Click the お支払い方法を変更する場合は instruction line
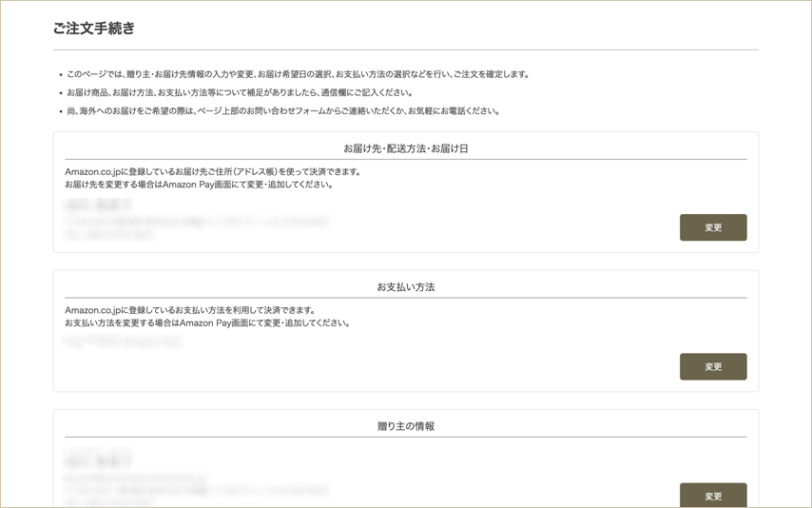The height and width of the screenshot is (508, 812). (207, 323)
